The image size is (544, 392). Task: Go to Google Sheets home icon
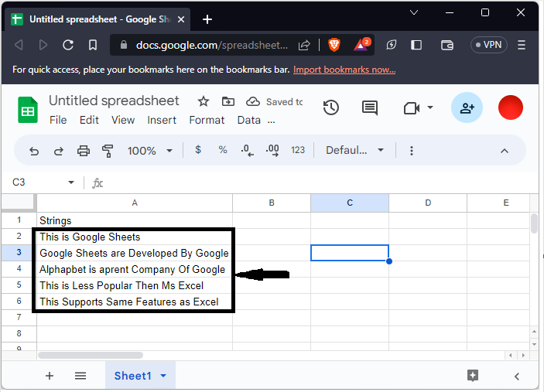point(28,110)
